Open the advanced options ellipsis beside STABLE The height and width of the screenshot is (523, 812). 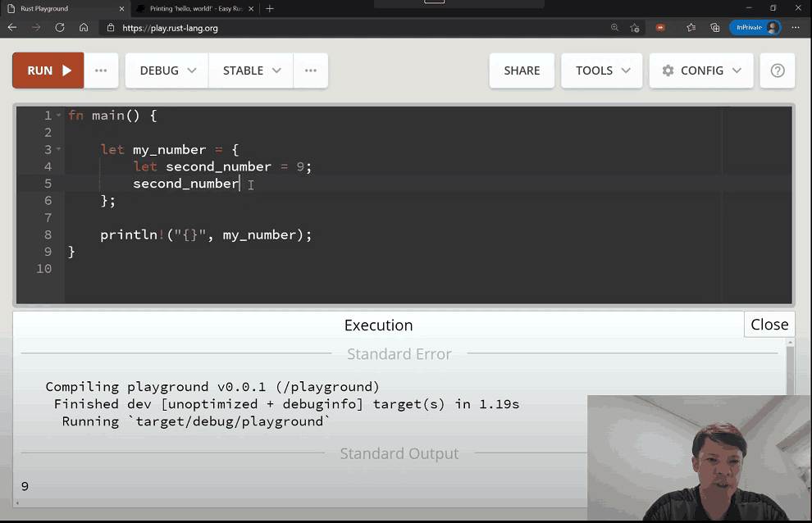[x=311, y=70]
